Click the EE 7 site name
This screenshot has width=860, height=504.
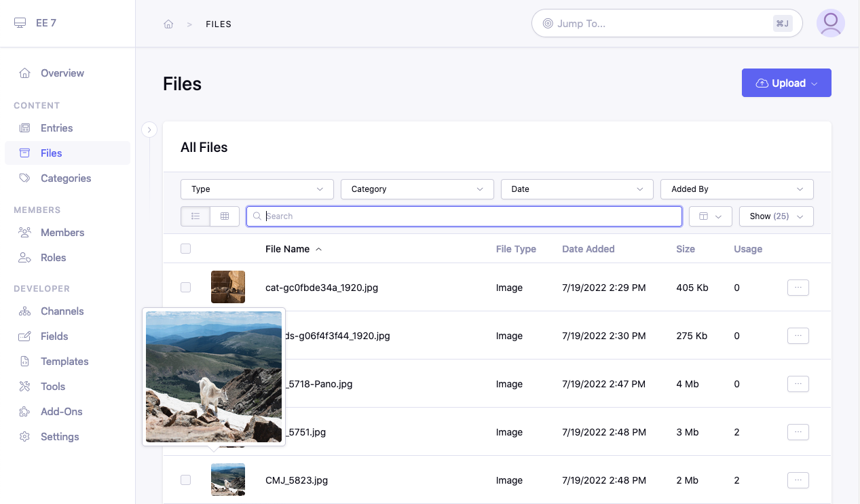46,23
